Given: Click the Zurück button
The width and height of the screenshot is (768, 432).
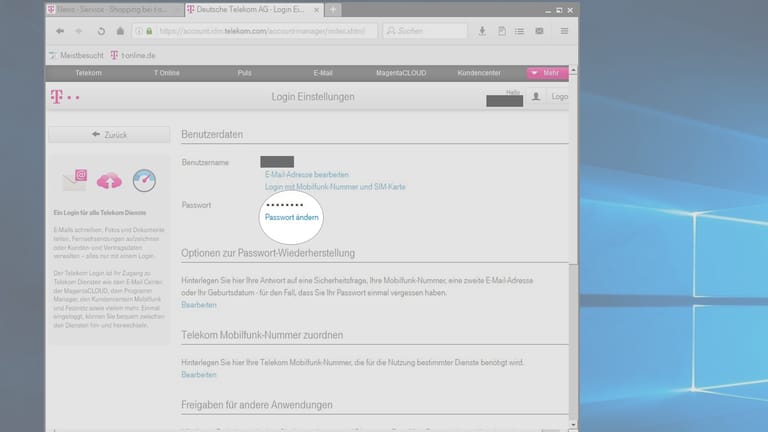Looking at the screenshot, I should tap(109, 135).
